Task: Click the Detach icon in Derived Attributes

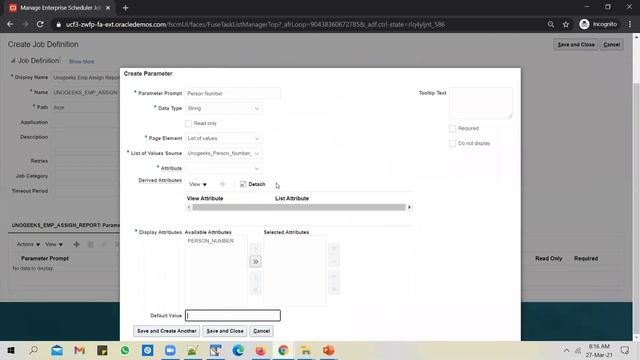Action: pyautogui.click(x=243, y=184)
